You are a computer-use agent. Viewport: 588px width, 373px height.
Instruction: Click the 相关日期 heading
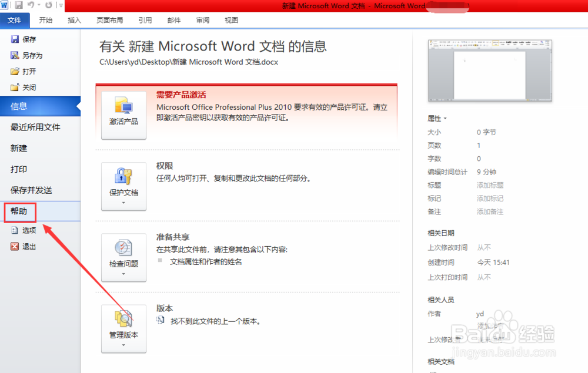pyautogui.click(x=441, y=233)
